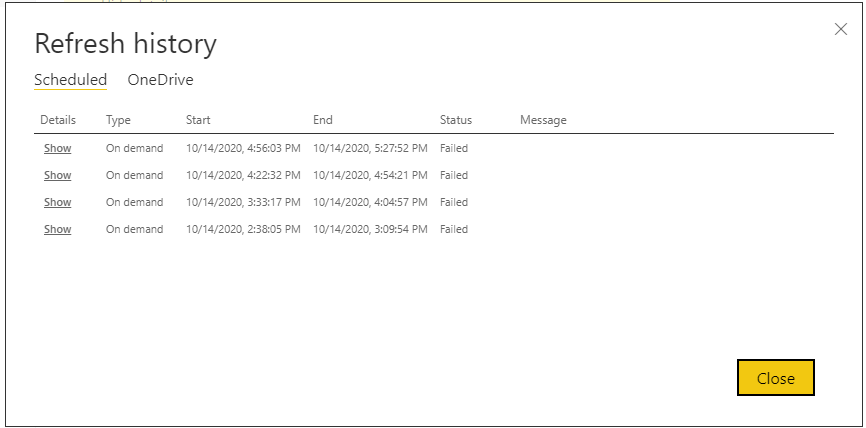The width and height of the screenshot is (866, 428).
Task: Click Failed status ending 5:27:52 PM row
Action: click(x=454, y=149)
